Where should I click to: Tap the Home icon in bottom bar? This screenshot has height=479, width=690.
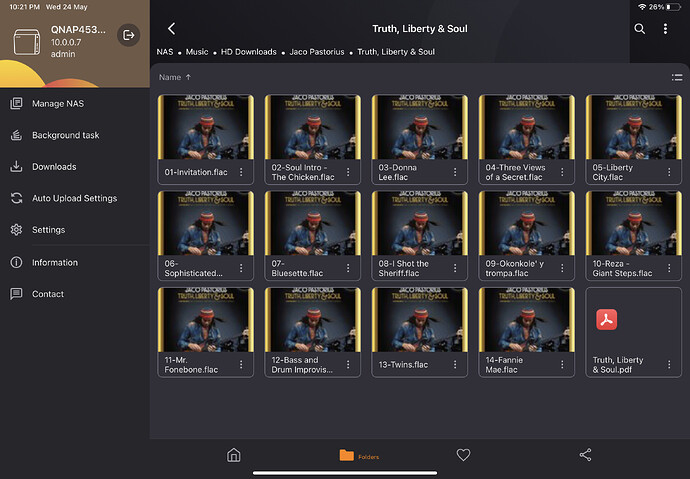pos(234,455)
